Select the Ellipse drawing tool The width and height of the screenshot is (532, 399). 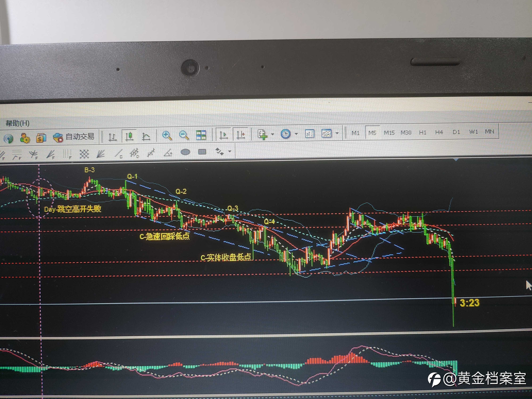(x=185, y=152)
